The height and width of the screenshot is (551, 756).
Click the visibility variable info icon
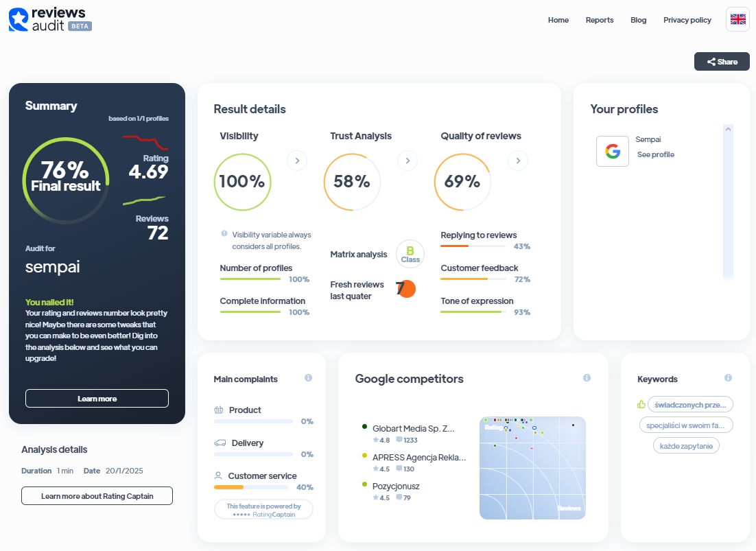pos(224,234)
